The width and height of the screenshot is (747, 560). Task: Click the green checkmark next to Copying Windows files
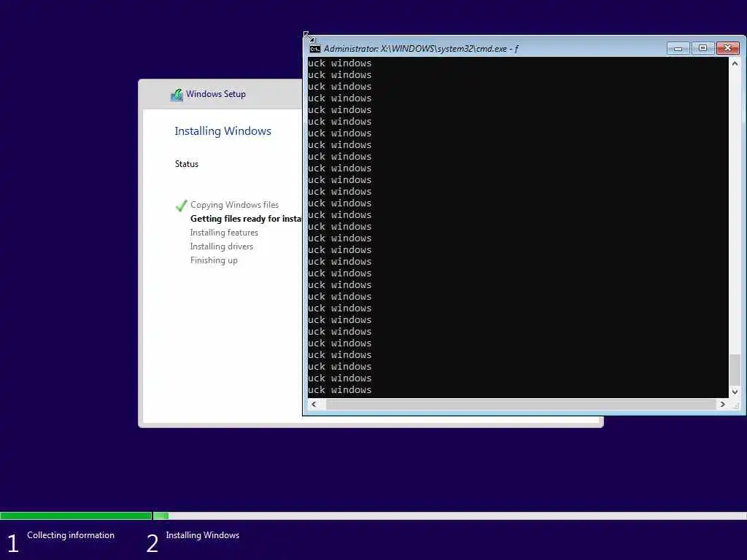182,206
